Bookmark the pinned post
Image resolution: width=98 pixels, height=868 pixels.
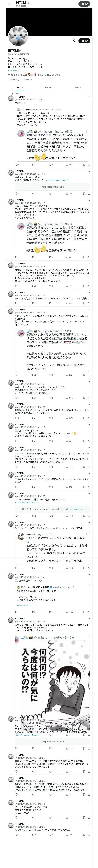click(x=84, y=165)
